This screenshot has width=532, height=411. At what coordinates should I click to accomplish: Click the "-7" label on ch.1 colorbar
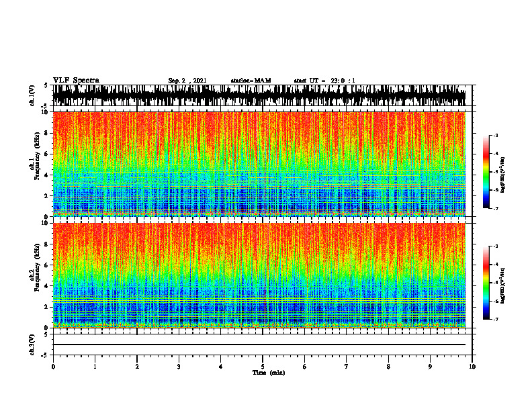(496, 208)
